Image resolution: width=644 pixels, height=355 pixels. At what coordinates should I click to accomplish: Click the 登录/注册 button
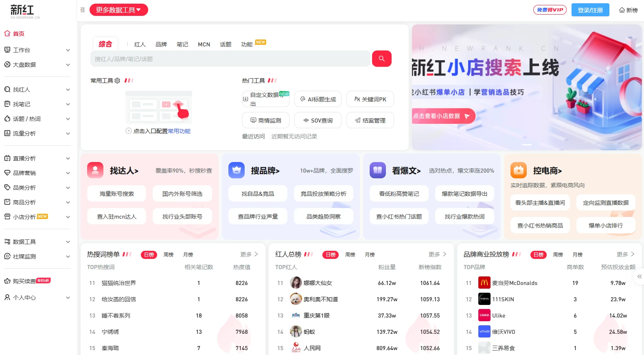[590, 10]
